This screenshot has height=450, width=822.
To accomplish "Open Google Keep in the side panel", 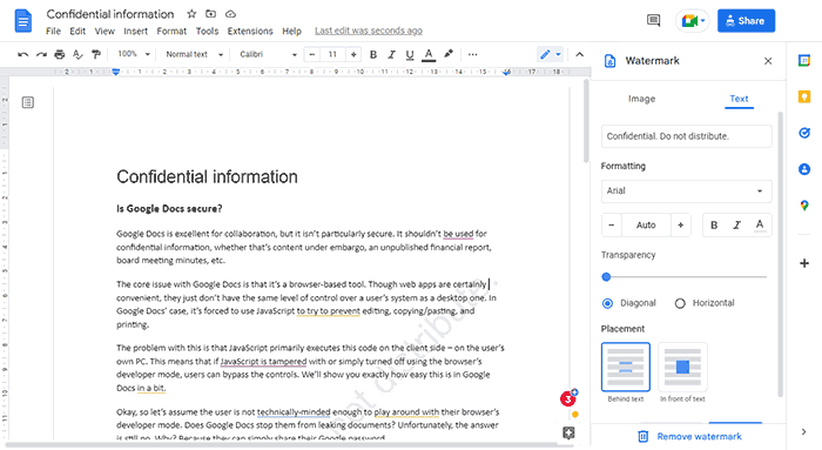I will point(804,97).
